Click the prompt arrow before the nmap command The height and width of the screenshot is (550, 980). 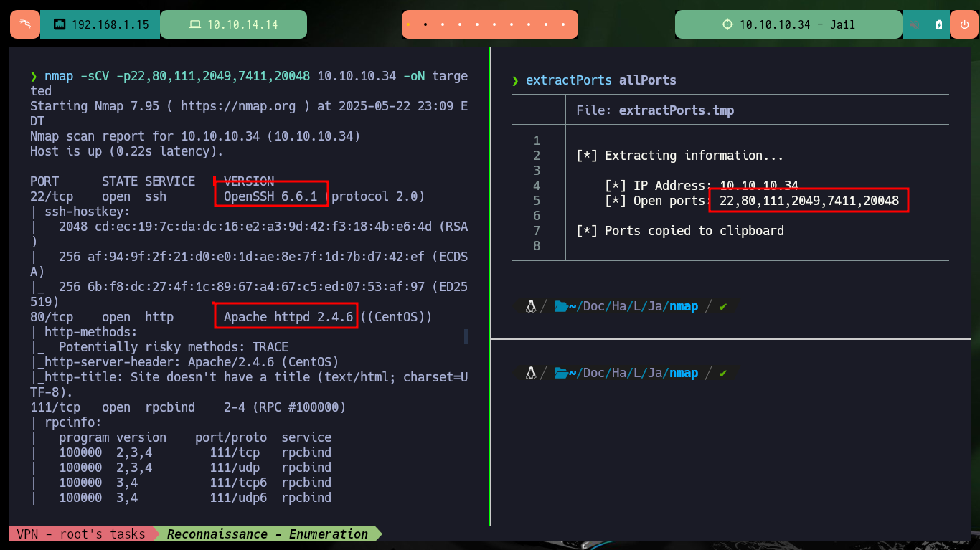(x=34, y=76)
